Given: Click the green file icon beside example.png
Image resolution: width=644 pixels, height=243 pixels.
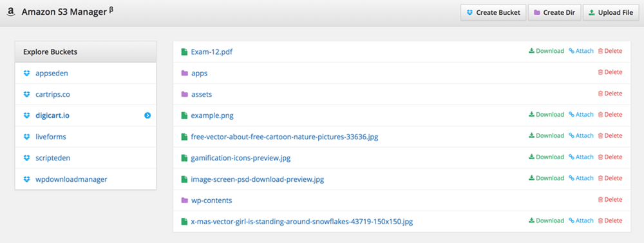Looking at the screenshot, I should point(184,115).
